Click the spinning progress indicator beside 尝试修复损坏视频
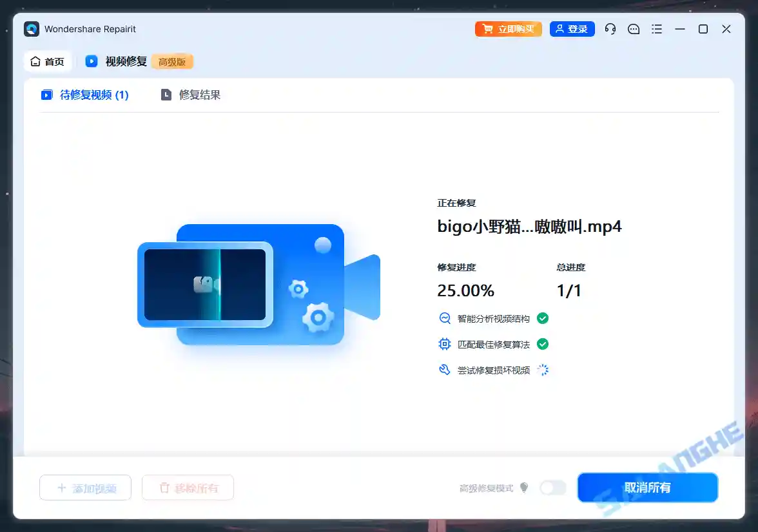The height and width of the screenshot is (532, 758). point(542,370)
